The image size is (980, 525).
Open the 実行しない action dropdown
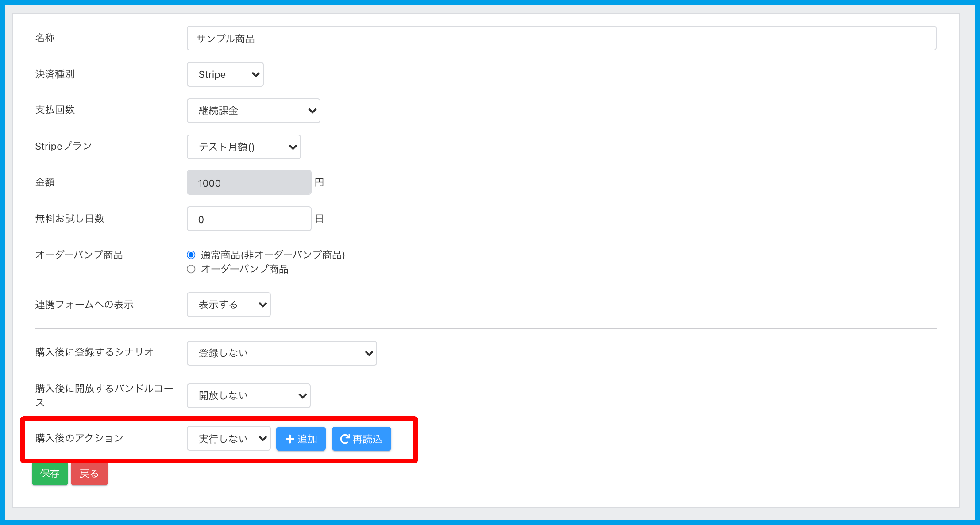tap(228, 439)
